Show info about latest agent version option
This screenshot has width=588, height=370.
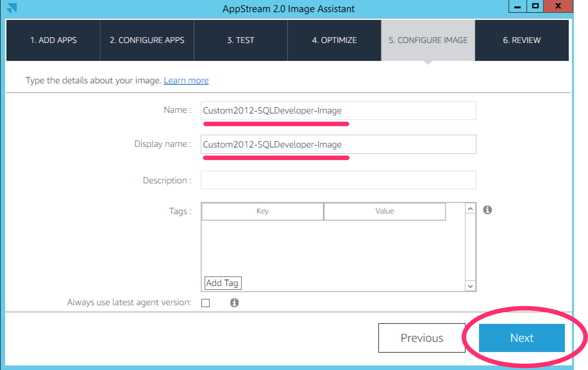[x=234, y=303]
